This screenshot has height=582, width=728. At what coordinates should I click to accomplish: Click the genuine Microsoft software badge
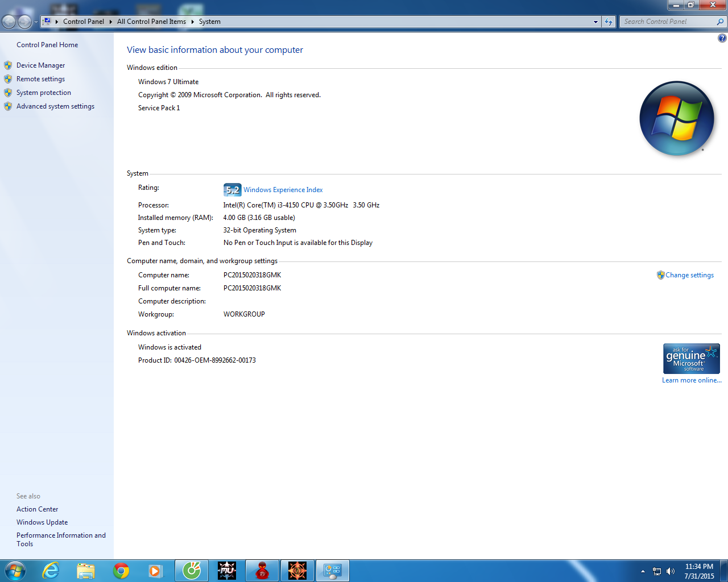pos(692,359)
